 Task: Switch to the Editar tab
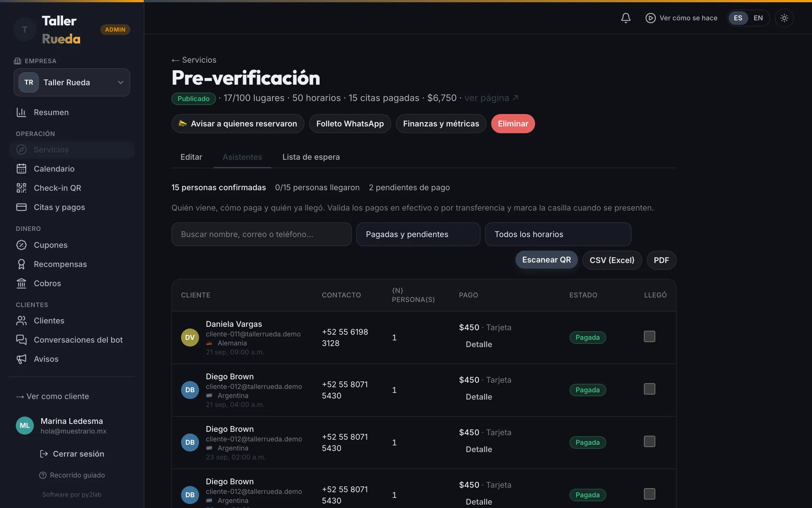coord(191,157)
